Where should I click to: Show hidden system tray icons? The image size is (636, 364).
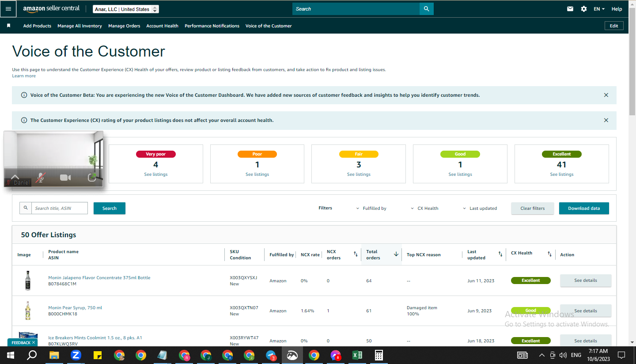click(542, 355)
